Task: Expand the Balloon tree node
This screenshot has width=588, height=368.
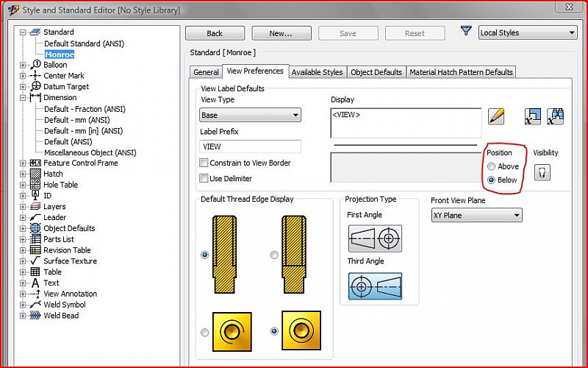Action: 23,65
